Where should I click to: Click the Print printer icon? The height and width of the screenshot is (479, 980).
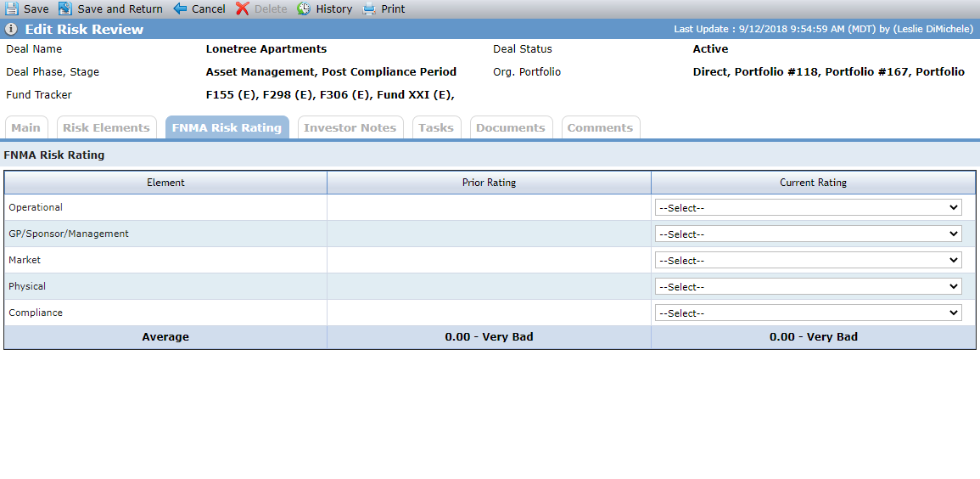point(369,8)
